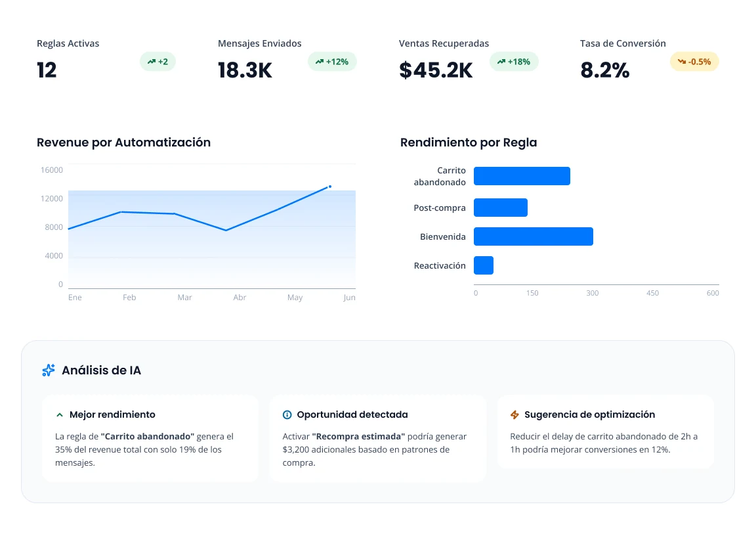Click the +18% trend badge for Ventas Recuperadas
This screenshot has width=756, height=534.
click(x=514, y=62)
